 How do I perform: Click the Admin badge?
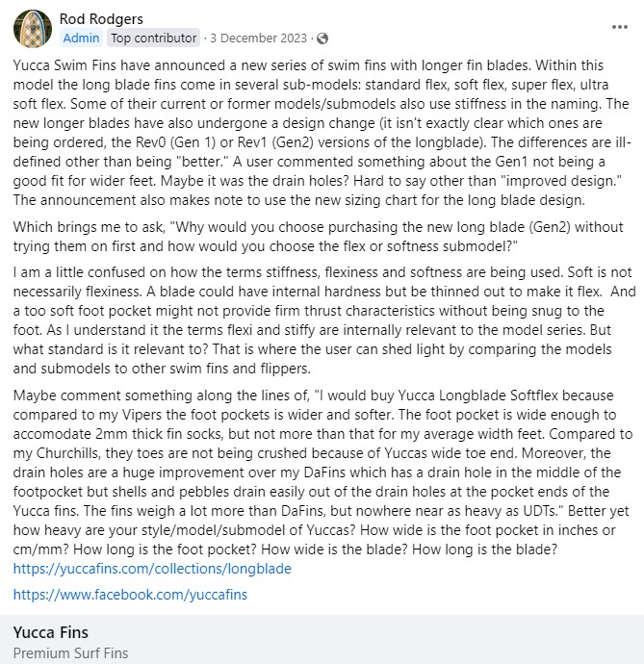(81, 38)
